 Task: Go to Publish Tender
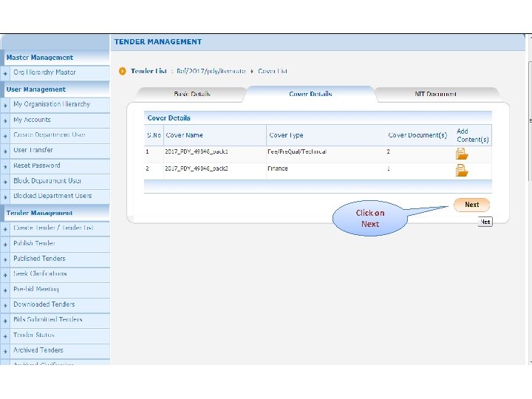[x=34, y=243]
